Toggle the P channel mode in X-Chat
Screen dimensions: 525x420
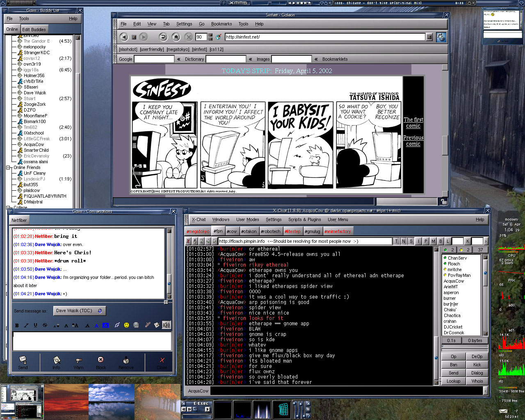click(426, 241)
